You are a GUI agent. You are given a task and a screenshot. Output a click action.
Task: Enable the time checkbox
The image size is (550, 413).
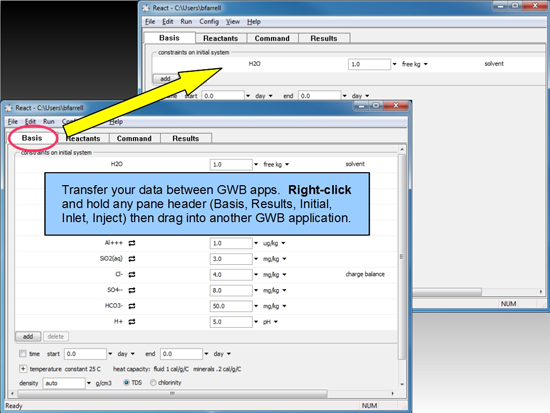coord(23,354)
